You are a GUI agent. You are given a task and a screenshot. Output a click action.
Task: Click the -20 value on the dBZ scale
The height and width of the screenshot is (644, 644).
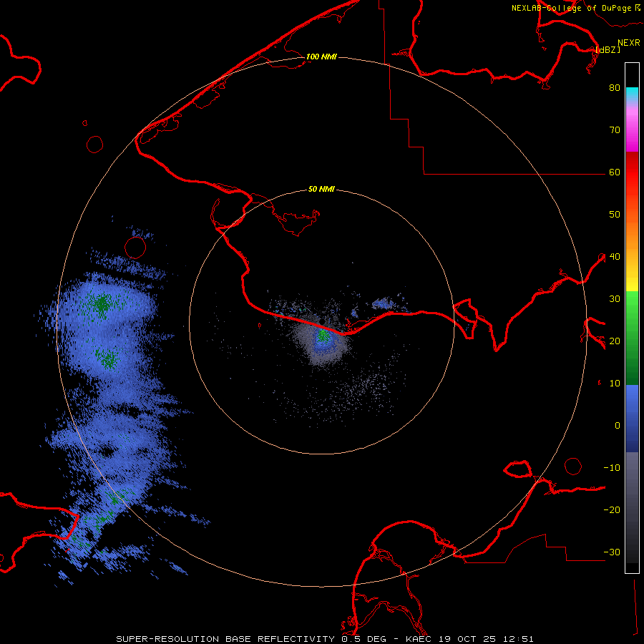pyautogui.click(x=612, y=510)
